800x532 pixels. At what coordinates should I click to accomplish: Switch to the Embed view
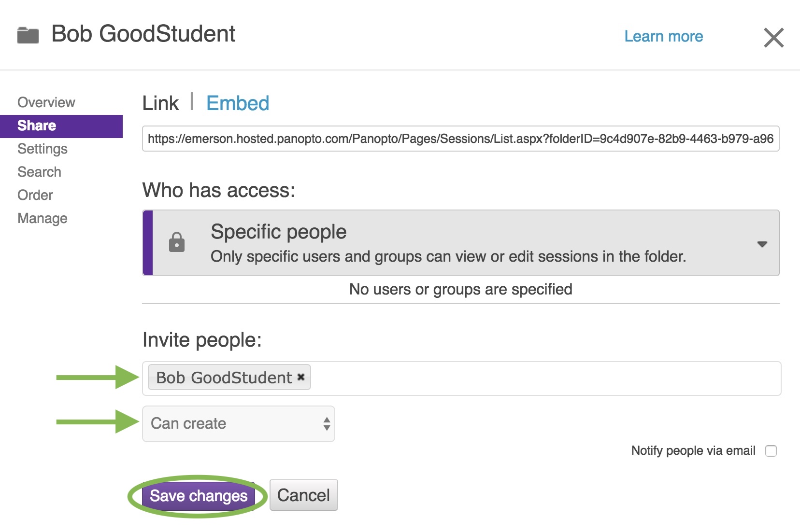click(238, 103)
